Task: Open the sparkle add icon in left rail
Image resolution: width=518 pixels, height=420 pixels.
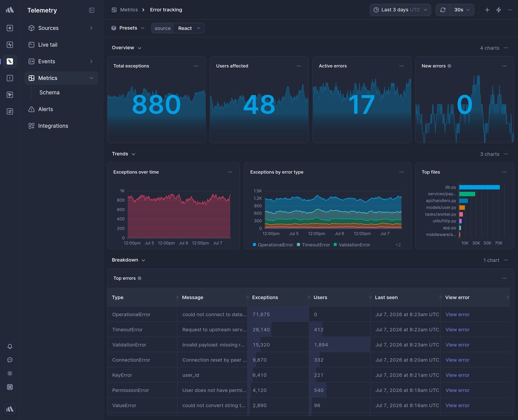Action: pyautogui.click(x=10, y=28)
